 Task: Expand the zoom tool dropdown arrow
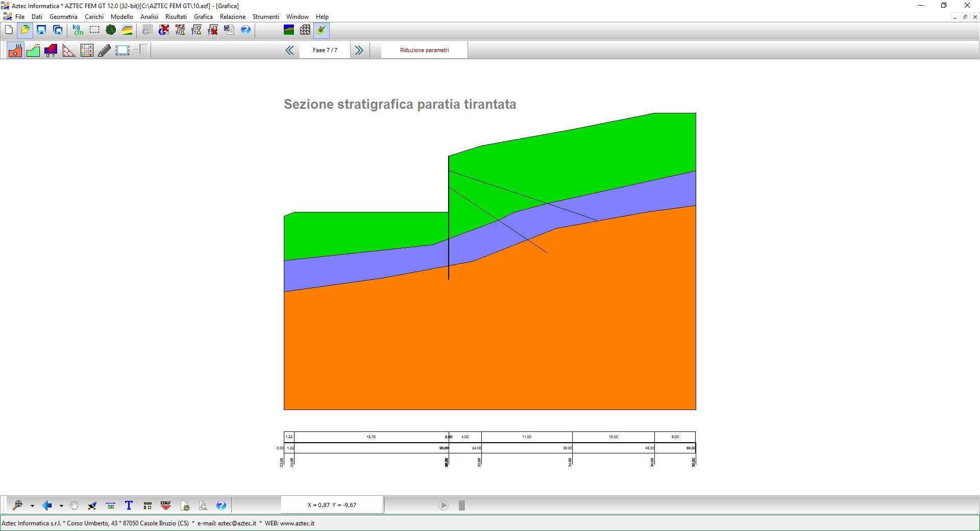tap(32, 506)
